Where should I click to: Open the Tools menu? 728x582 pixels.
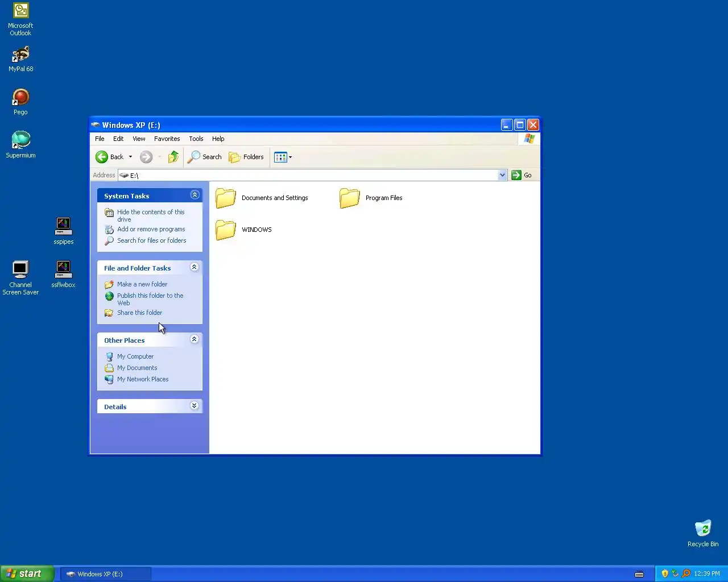(x=196, y=139)
